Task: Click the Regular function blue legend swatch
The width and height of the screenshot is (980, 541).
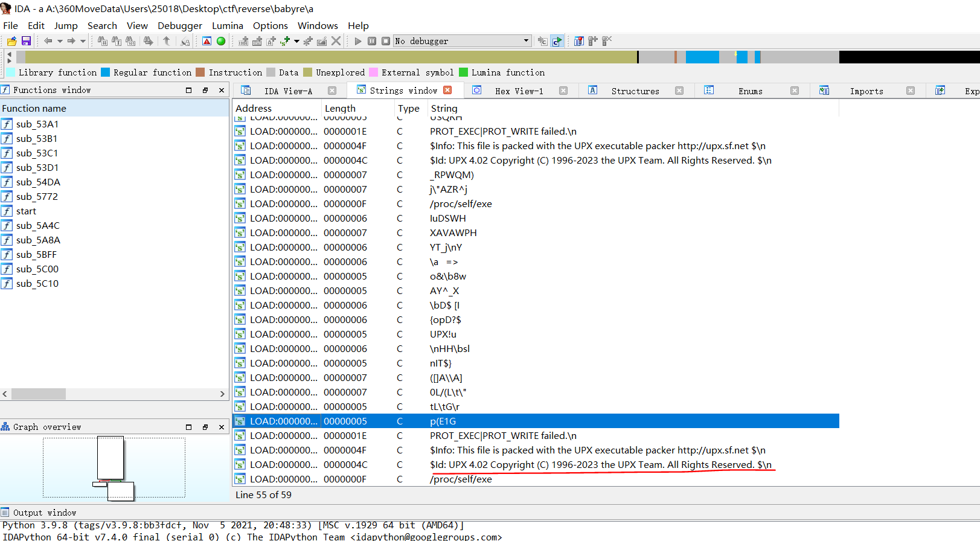Action: point(106,72)
